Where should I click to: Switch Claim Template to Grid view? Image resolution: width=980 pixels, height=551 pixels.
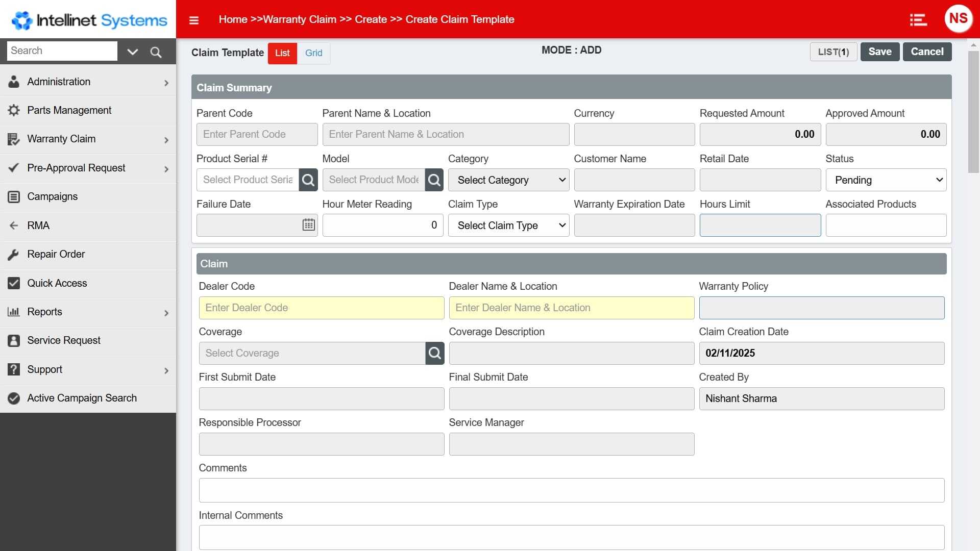click(313, 53)
